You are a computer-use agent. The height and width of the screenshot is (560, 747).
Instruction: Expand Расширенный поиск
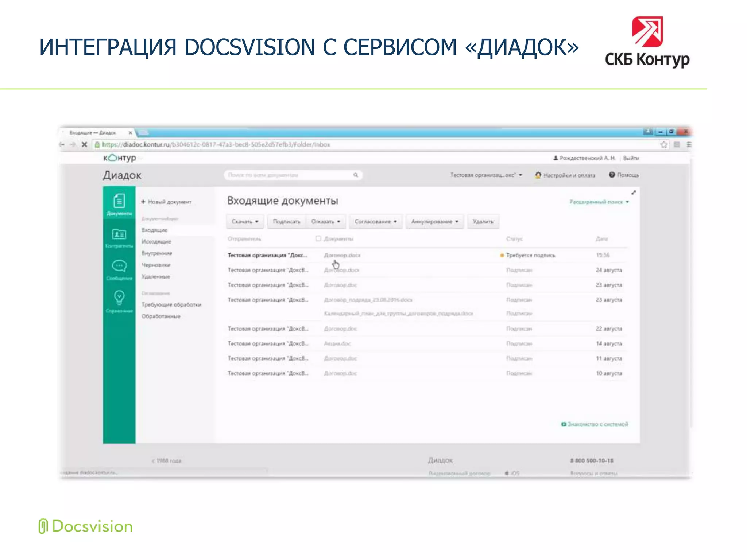click(x=599, y=202)
